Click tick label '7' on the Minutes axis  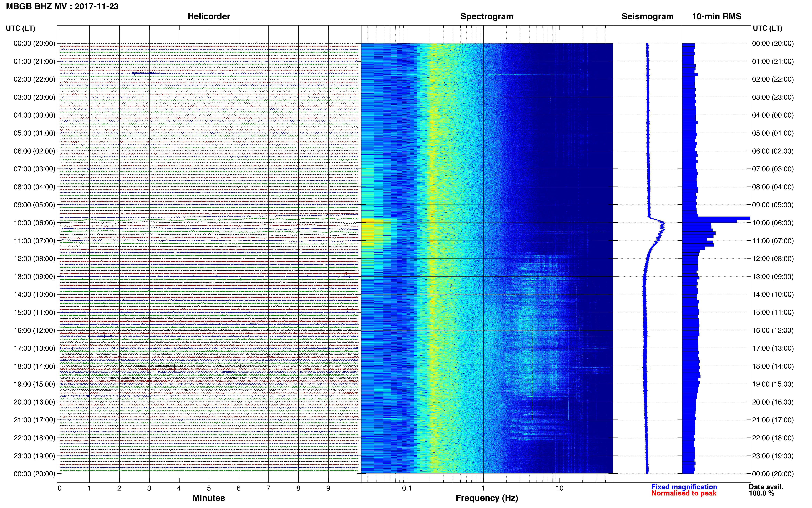269,488
